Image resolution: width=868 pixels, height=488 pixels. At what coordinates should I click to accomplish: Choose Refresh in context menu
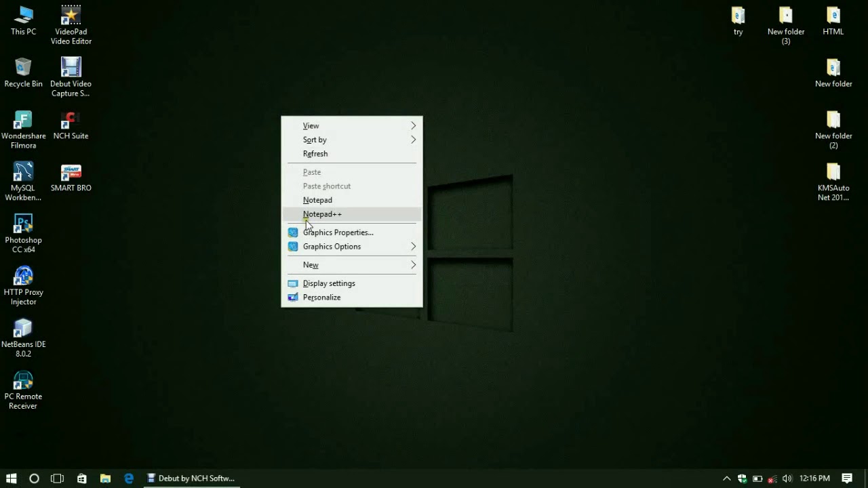pos(352,154)
